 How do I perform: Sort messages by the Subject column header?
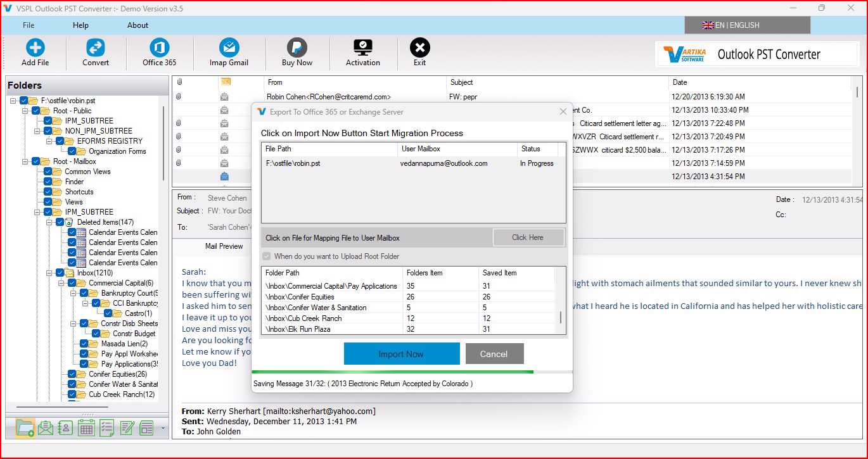pos(461,82)
